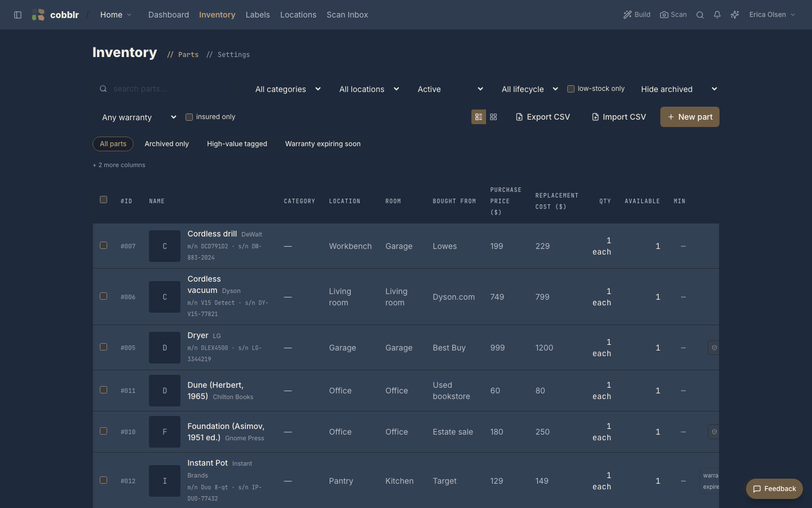
Task: Select the High-value tagged filter chip
Action: point(237,144)
